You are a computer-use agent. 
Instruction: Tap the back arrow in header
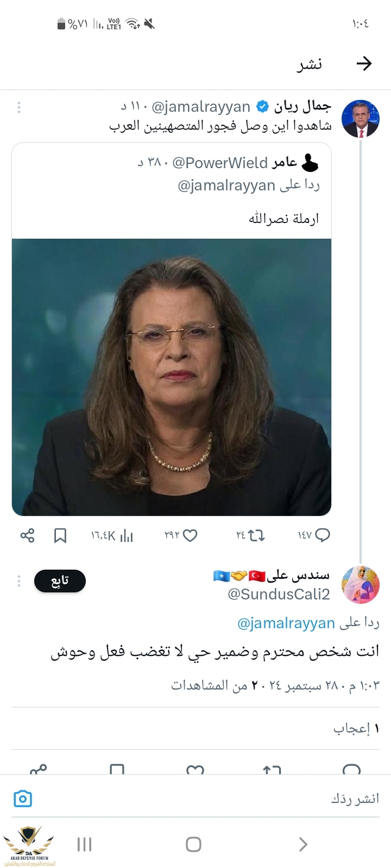coord(364,64)
